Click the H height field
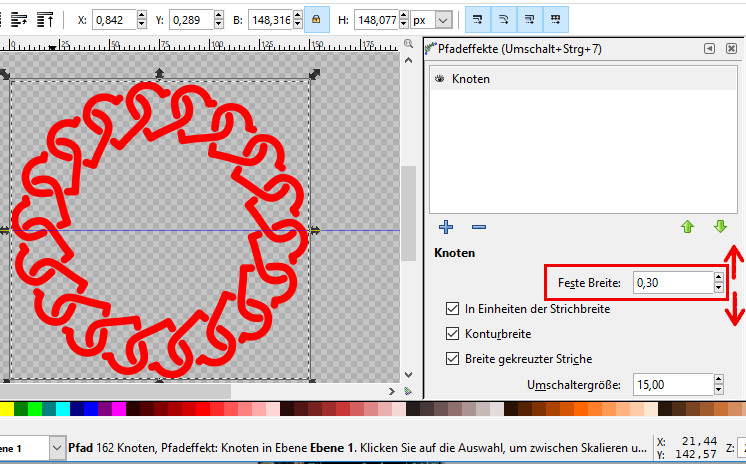The image size is (746, 464). point(376,20)
